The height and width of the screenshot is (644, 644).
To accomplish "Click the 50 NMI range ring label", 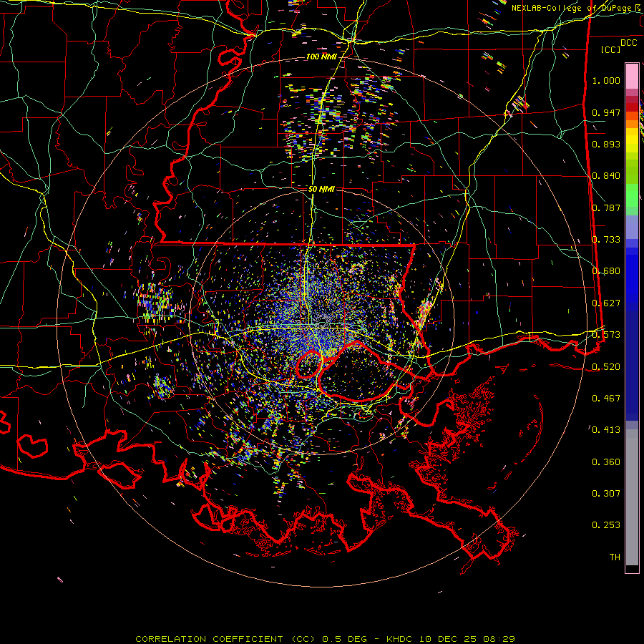I will point(321,189).
